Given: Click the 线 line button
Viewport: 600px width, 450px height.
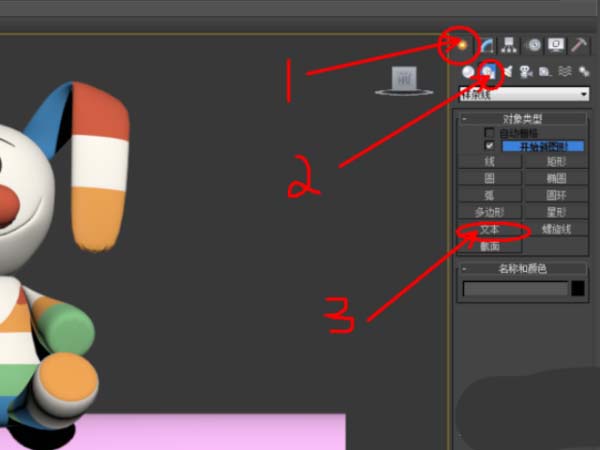Looking at the screenshot, I should pyautogui.click(x=489, y=161).
